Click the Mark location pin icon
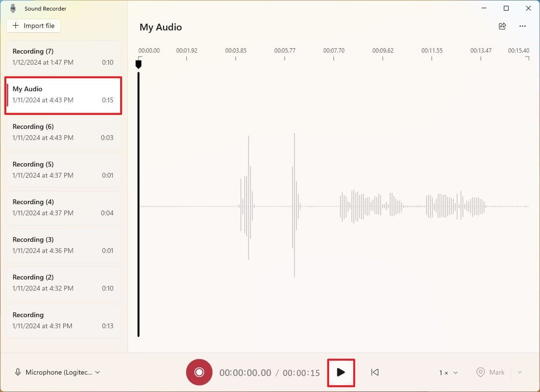540x392 pixels. click(x=480, y=372)
